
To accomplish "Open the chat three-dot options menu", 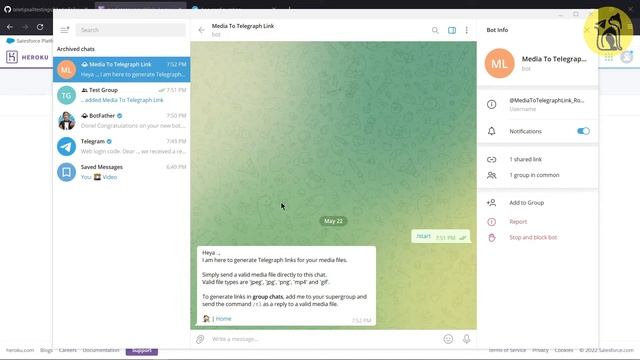I will pos(467,30).
